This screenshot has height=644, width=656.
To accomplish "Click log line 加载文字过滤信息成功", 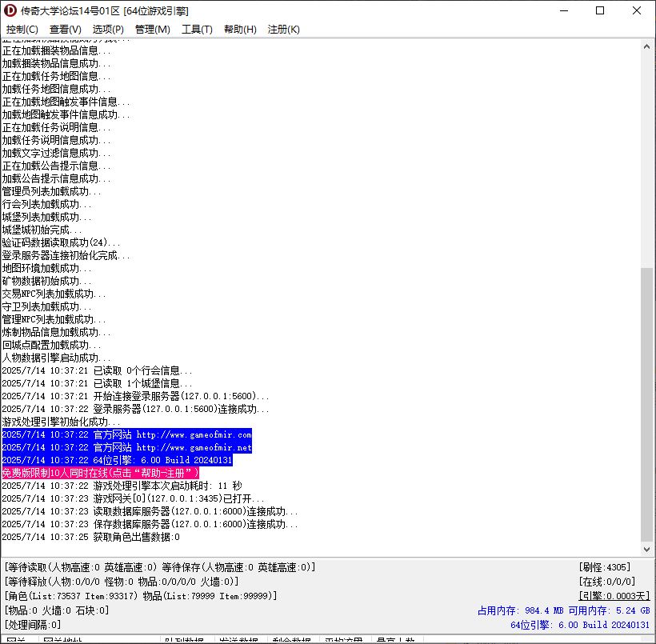I will tap(57, 153).
